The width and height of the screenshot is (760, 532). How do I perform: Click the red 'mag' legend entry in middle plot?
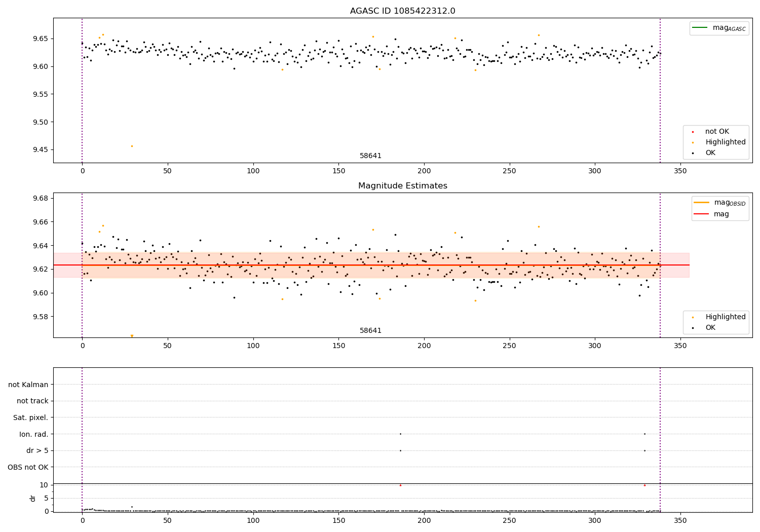click(x=721, y=214)
